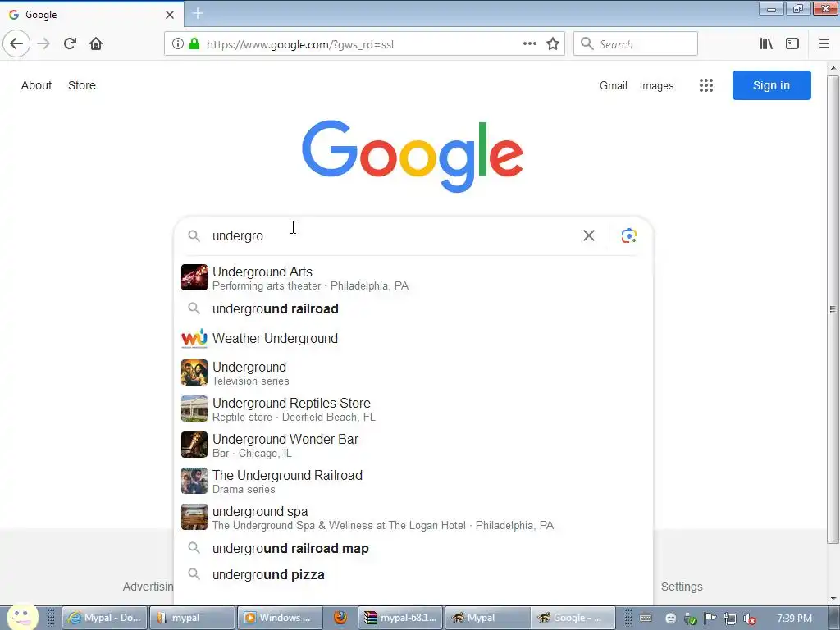This screenshot has height=630, width=840.
Task: Clear the Google search text
Action: [x=589, y=235]
